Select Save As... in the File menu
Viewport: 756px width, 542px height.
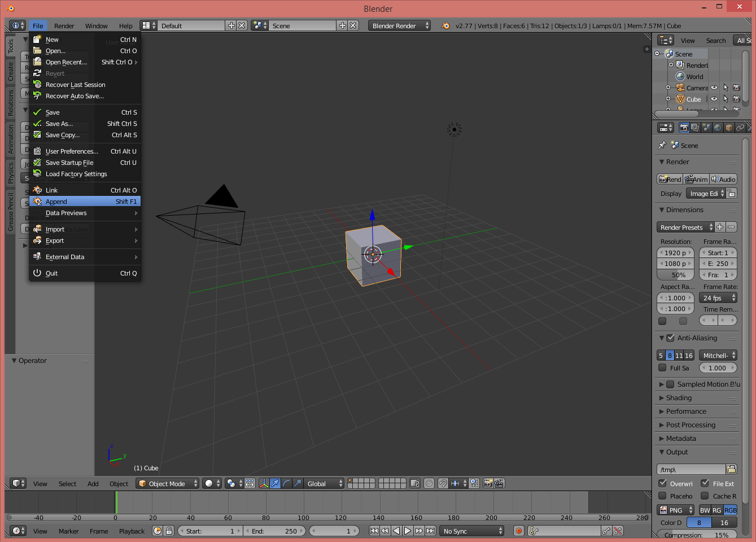pyautogui.click(x=59, y=124)
